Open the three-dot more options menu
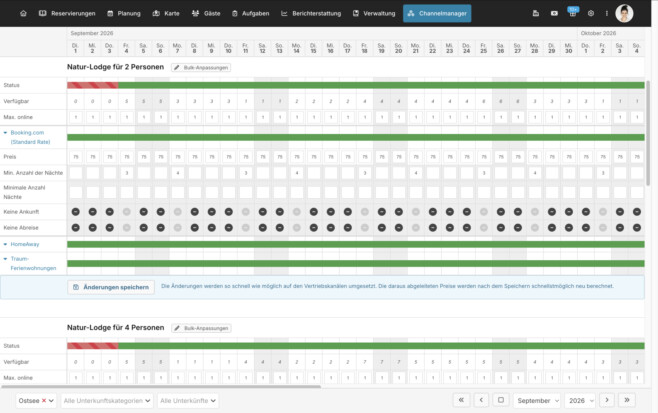Image resolution: width=658 pixels, height=413 pixels. 607,13
